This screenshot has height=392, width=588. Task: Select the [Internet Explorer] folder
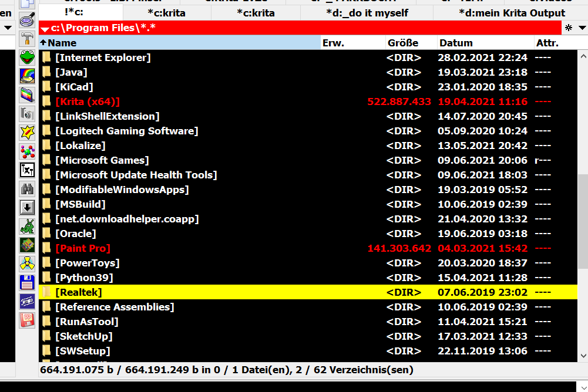pyautogui.click(x=308, y=58)
